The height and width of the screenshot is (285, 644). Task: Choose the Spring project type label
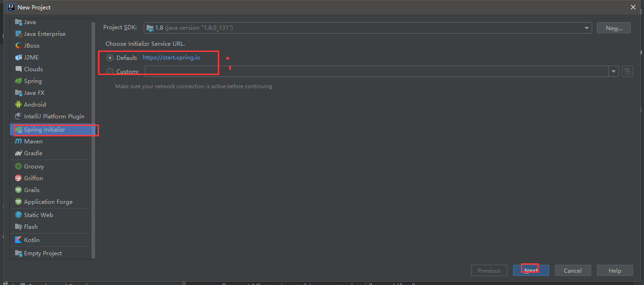click(33, 81)
